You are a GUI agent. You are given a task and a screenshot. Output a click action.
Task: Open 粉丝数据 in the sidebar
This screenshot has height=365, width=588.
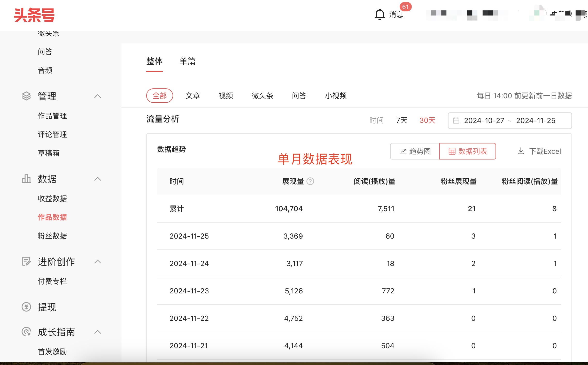click(52, 236)
